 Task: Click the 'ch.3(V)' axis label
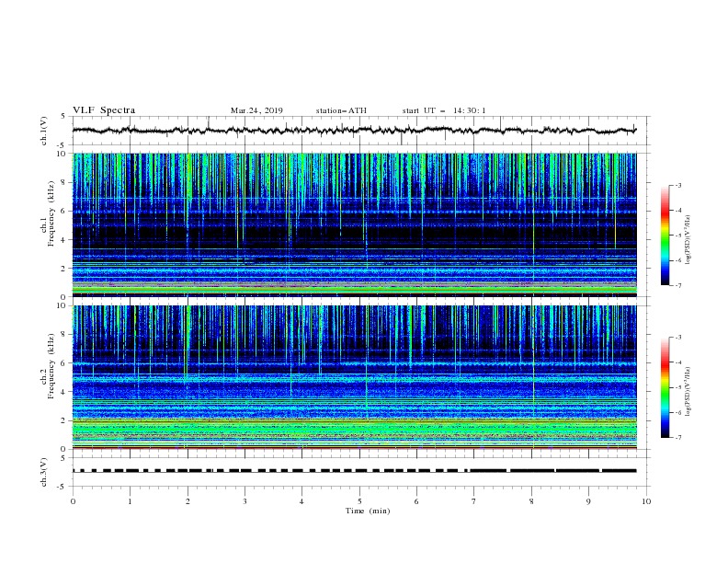coord(44,472)
